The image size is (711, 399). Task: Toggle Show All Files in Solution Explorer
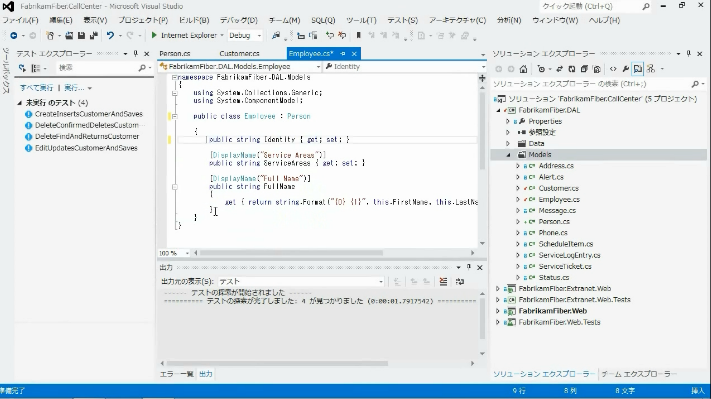[597, 69]
